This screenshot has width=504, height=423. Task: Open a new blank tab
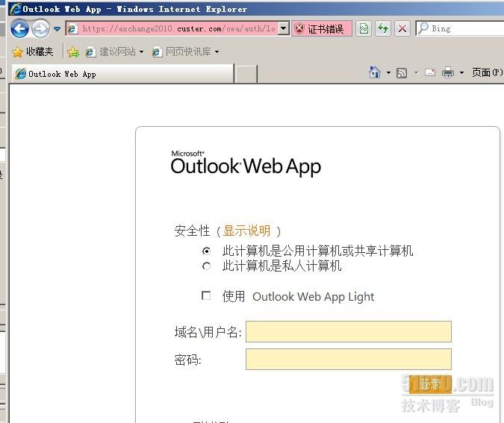coord(246,74)
